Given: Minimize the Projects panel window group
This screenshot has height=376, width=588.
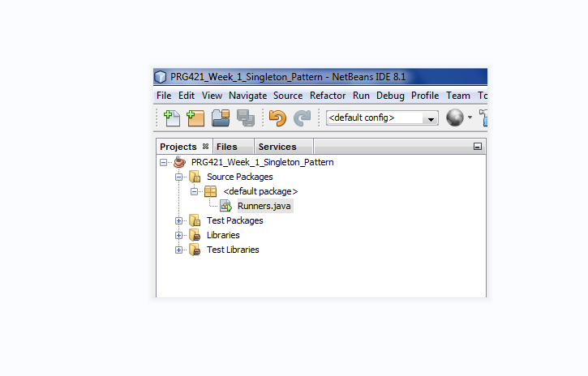Looking at the screenshot, I should click(x=478, y=147).
